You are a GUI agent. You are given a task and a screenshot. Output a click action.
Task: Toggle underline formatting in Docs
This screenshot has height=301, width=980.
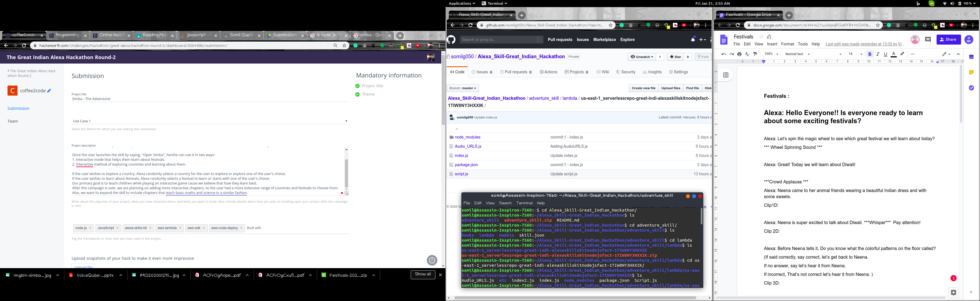point(886,54)
